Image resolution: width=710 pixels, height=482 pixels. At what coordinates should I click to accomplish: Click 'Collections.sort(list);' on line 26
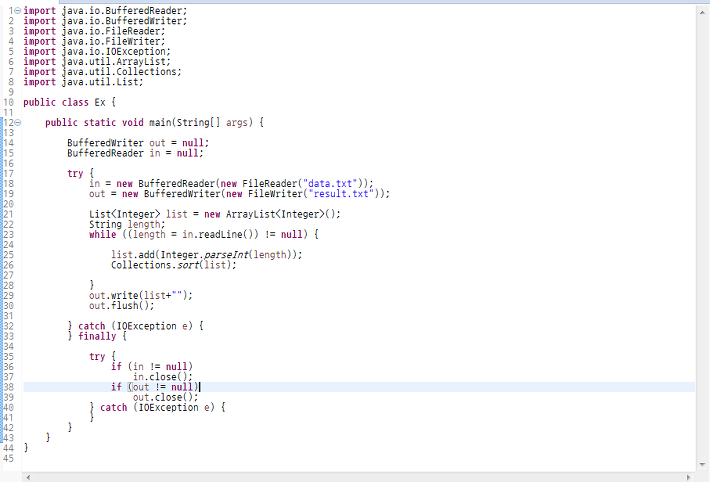click(x=174, y=265)
